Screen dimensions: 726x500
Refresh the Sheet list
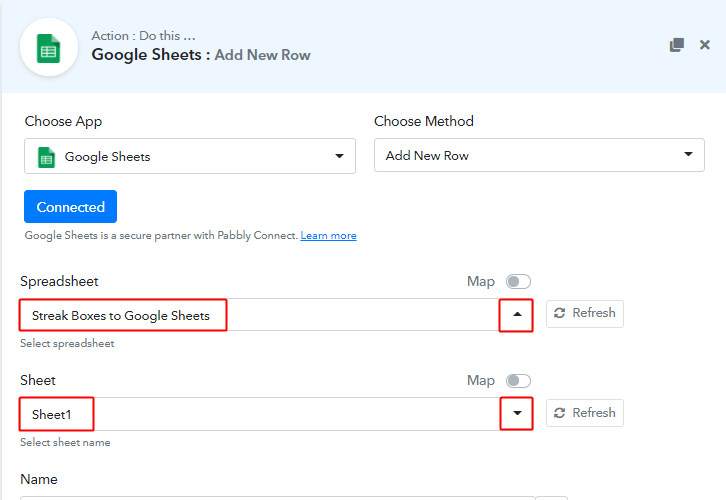point(585,412)
